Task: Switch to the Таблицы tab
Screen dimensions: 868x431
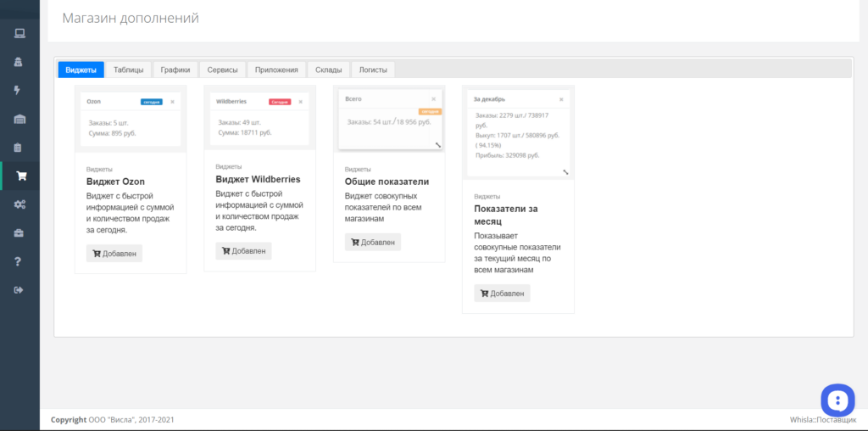Action: [x=129, y=70]
